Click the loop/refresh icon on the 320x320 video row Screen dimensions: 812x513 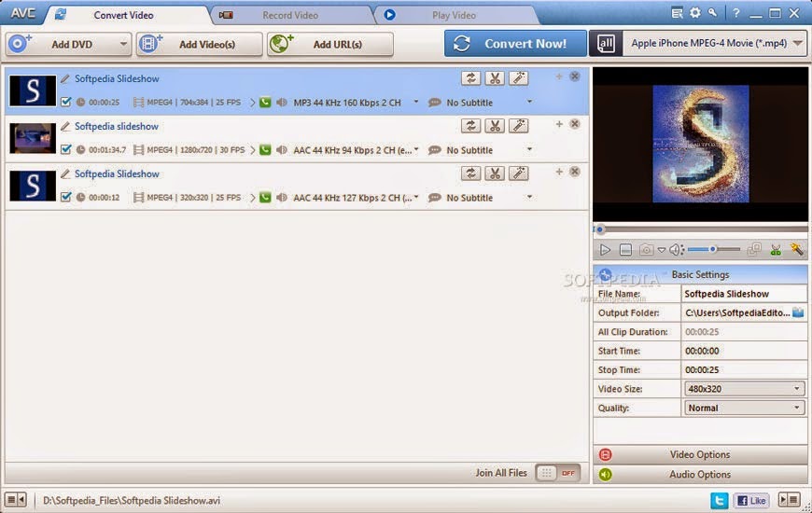click(470, 173)
